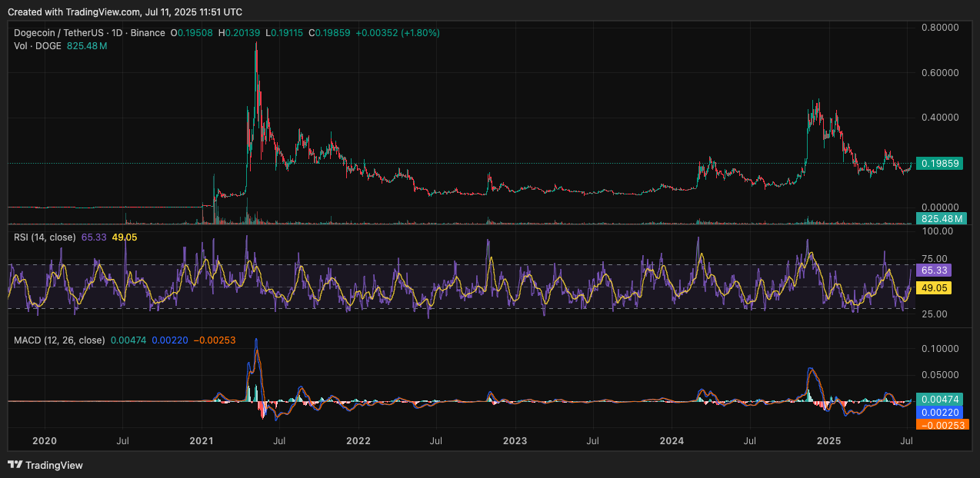Viewport: 980px width, 478px height.
Task: Click the green 0.19859 current price tag
Action: [x=942, y=164]
